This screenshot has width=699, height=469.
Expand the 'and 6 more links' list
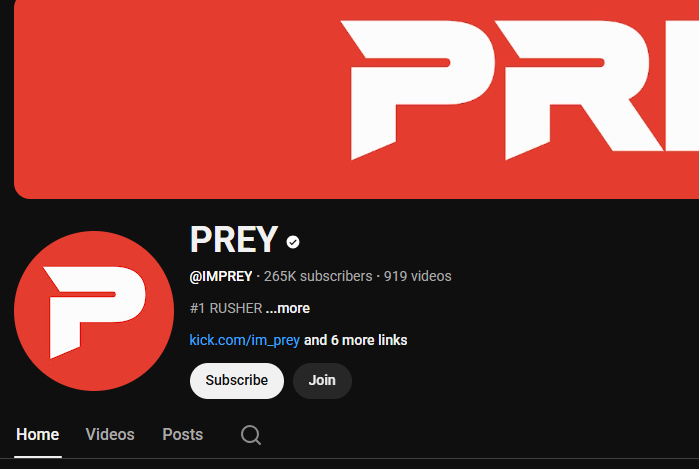pyautogui.click(x=356, y=341)
